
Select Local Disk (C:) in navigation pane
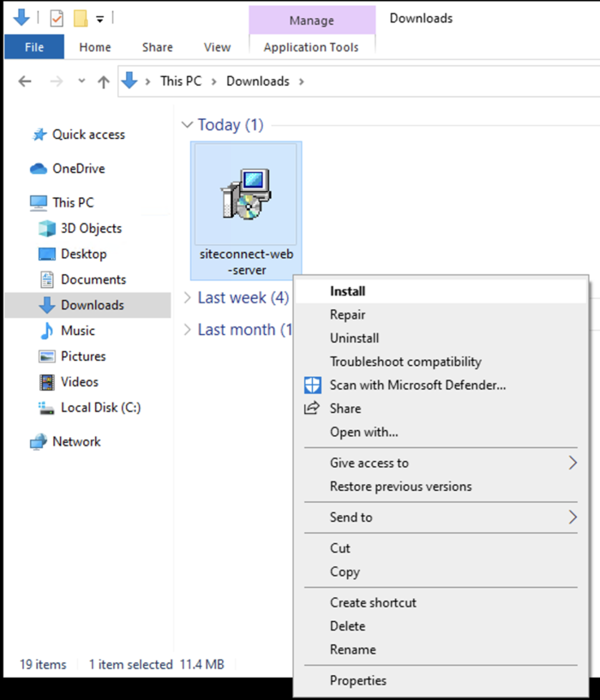pyautogui.click(x=100, y=408)
